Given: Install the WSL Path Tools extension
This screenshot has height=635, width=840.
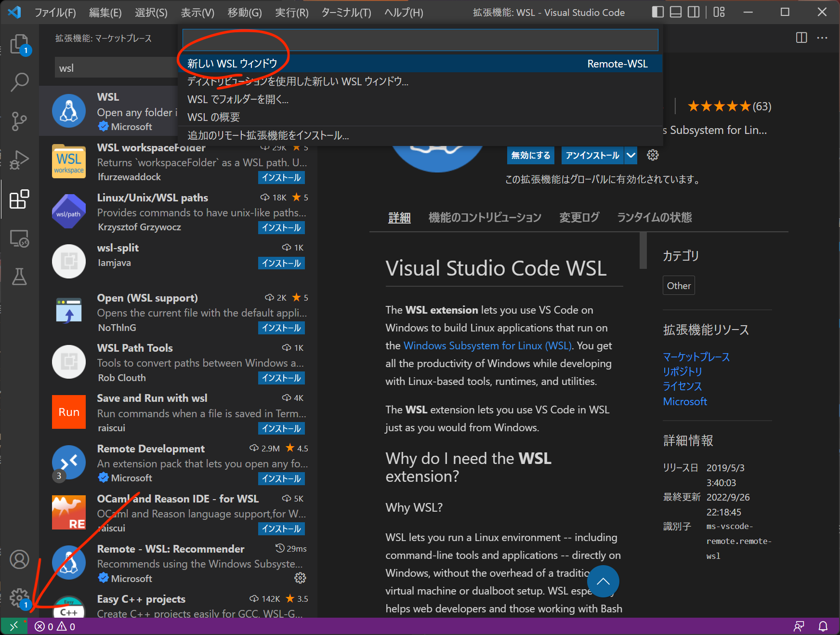Looking at the screenshot, I should point(281,378).
